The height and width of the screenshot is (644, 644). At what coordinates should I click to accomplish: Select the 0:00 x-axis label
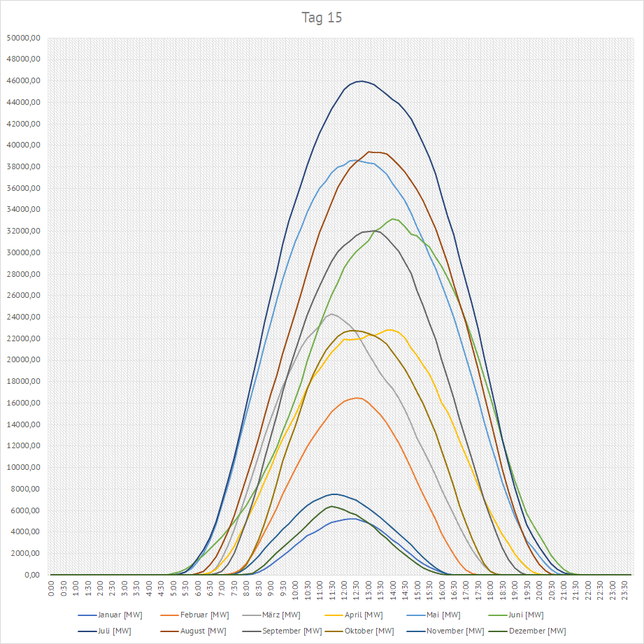point(52,589)
